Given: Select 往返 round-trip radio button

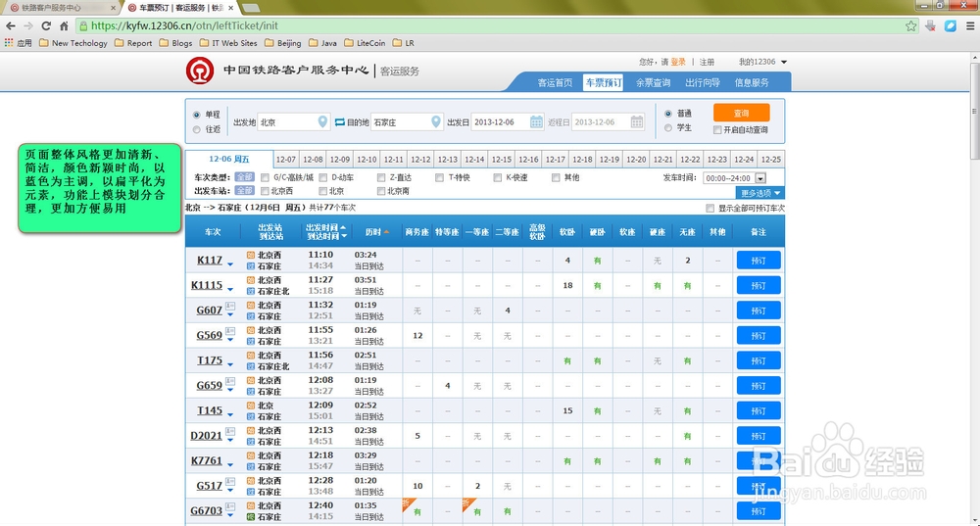Looking at the screenshot, I should click(x=197, y=129).
